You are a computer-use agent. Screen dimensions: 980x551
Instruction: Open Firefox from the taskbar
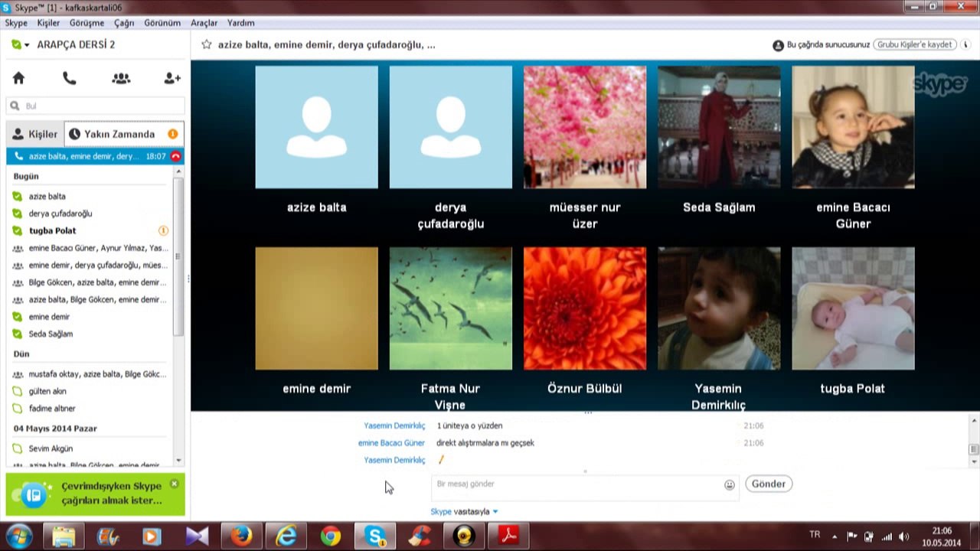click(x=241, y=536)
